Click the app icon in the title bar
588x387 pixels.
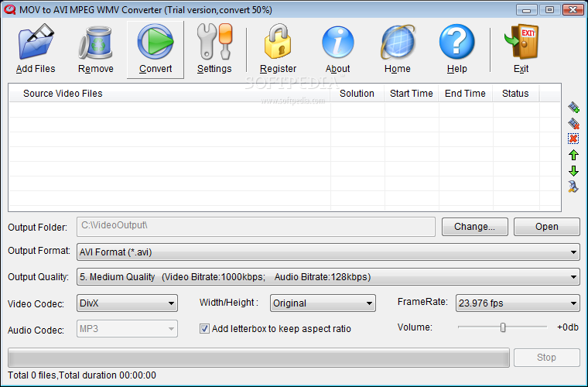9,9
